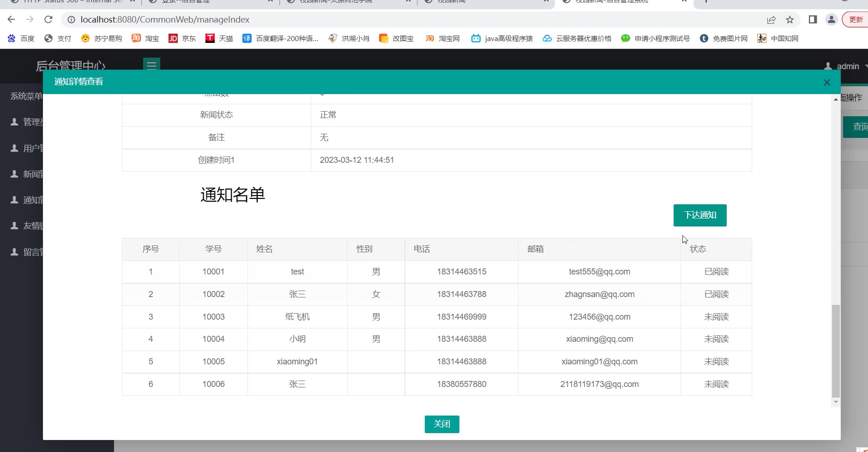
Task: Click the 新闻状态 value 正常
Action: click(328, 115)
